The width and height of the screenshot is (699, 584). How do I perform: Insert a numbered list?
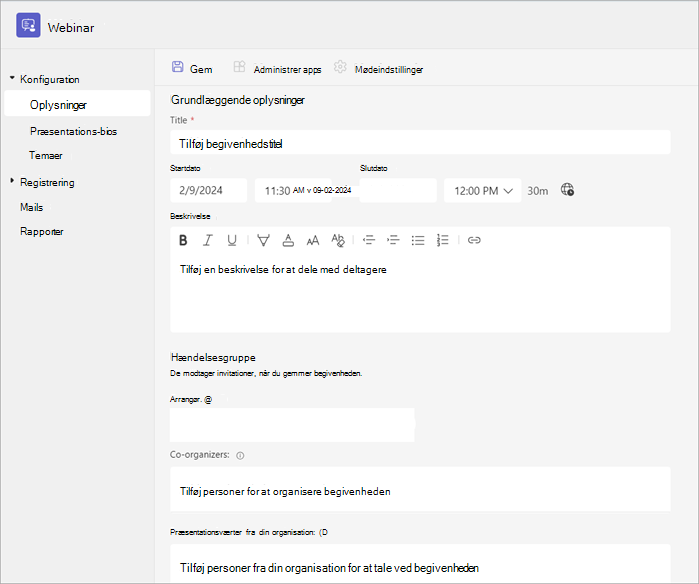coord(442,240)
